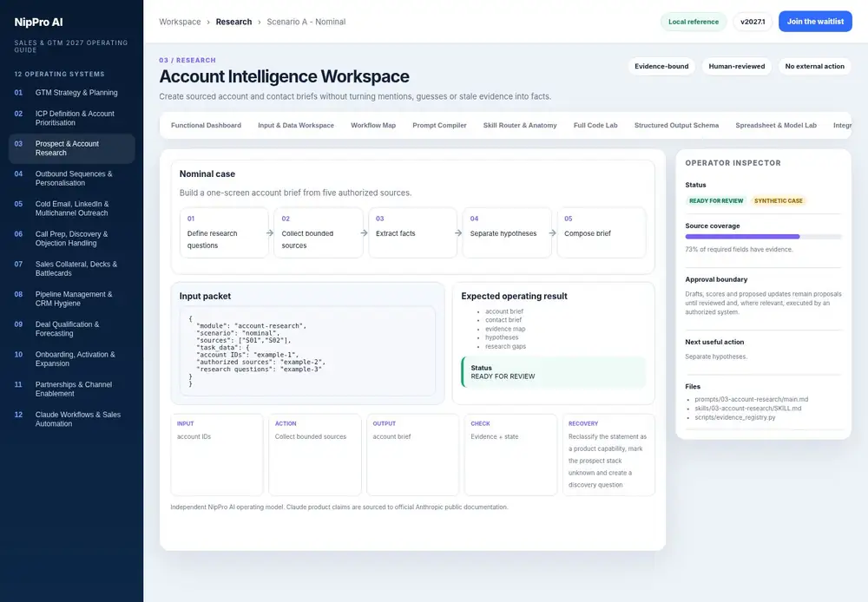Click the ACTION card Collect bounded sources
868x602 pixels.
[315, 455]
